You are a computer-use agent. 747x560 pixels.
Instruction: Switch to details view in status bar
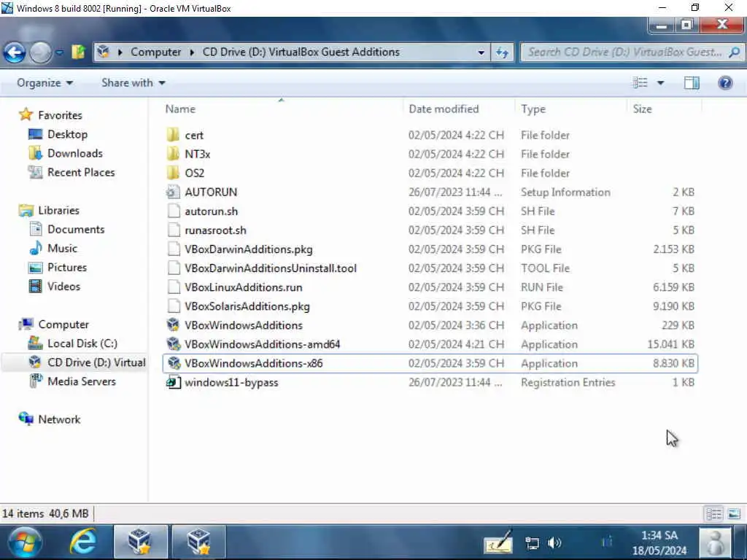point(714,514)
